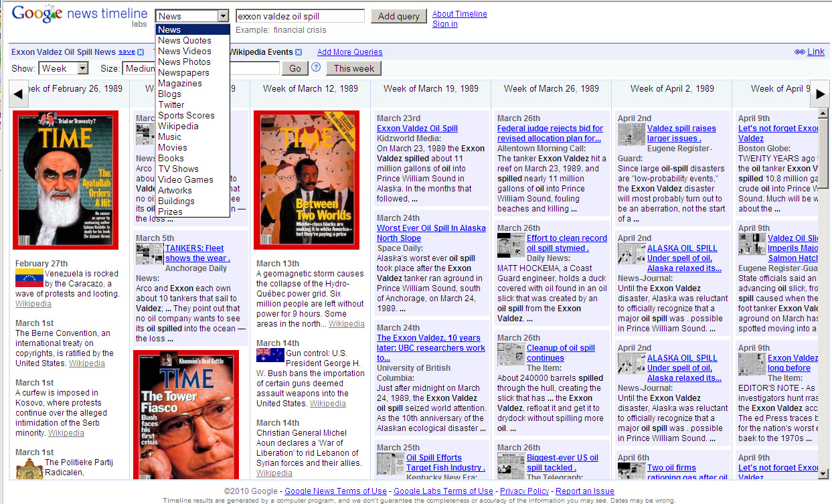Viewport: 832px width, 504px height.
Task: Choose News Videos in the dropdown list
Action: coord(193,51)
